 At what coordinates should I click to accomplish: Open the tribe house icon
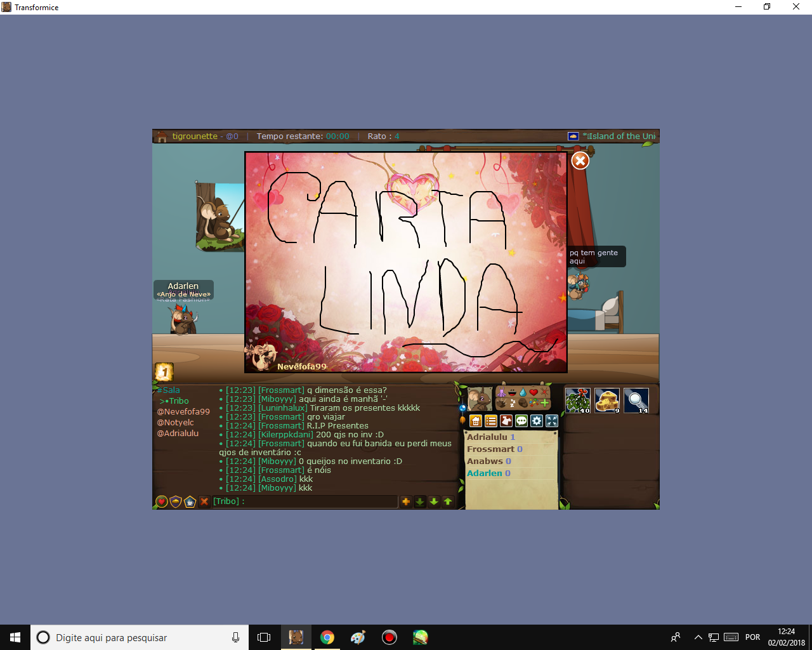click(476, 421)
